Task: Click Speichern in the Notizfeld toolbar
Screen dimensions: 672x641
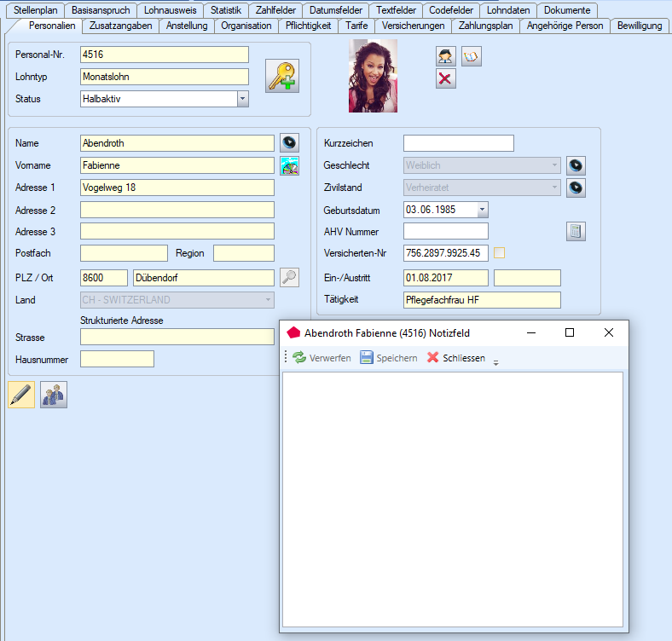Action: click(389, 358)
